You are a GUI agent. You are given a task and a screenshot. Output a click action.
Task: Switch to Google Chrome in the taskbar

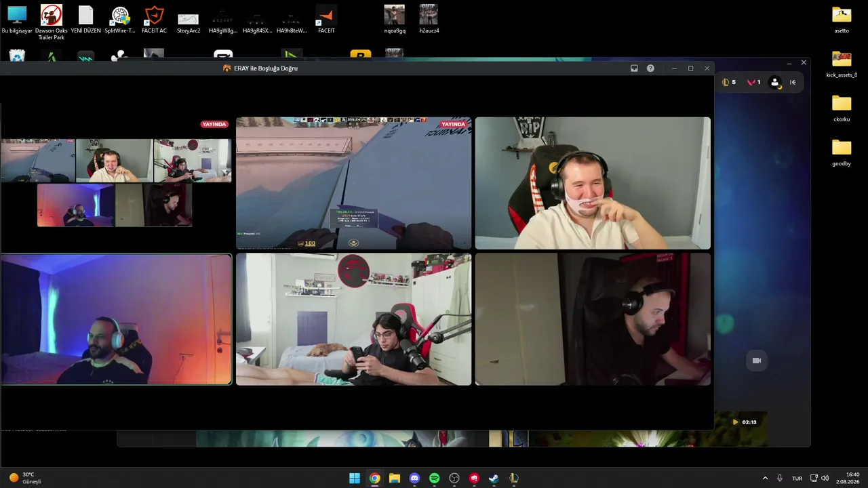[x=374, y=479]
